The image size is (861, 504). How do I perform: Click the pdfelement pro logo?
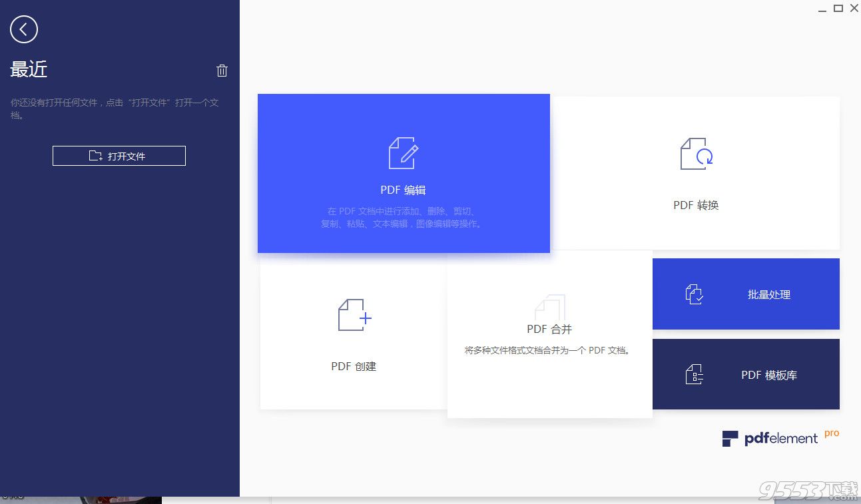coord(780,437)
